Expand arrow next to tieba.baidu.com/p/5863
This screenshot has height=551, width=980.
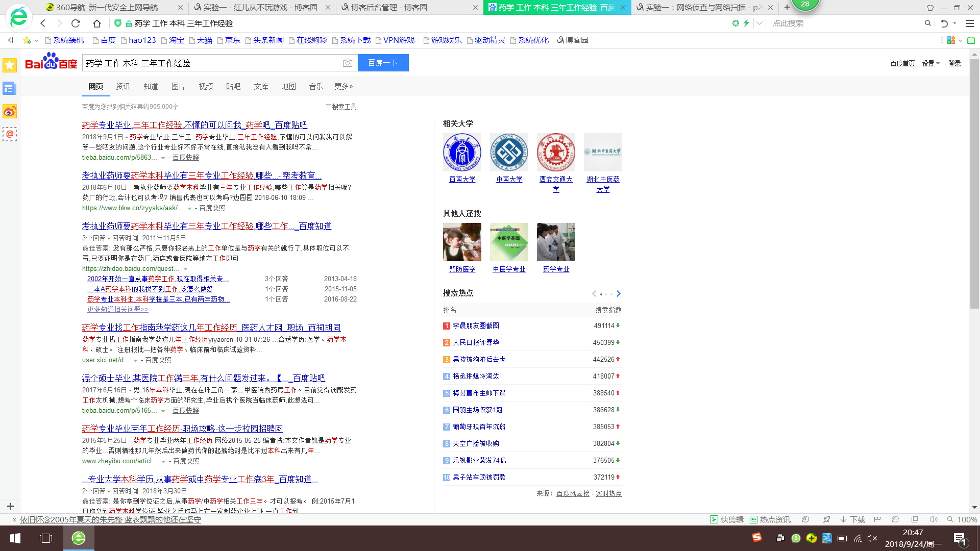click(x=163, y=158)
